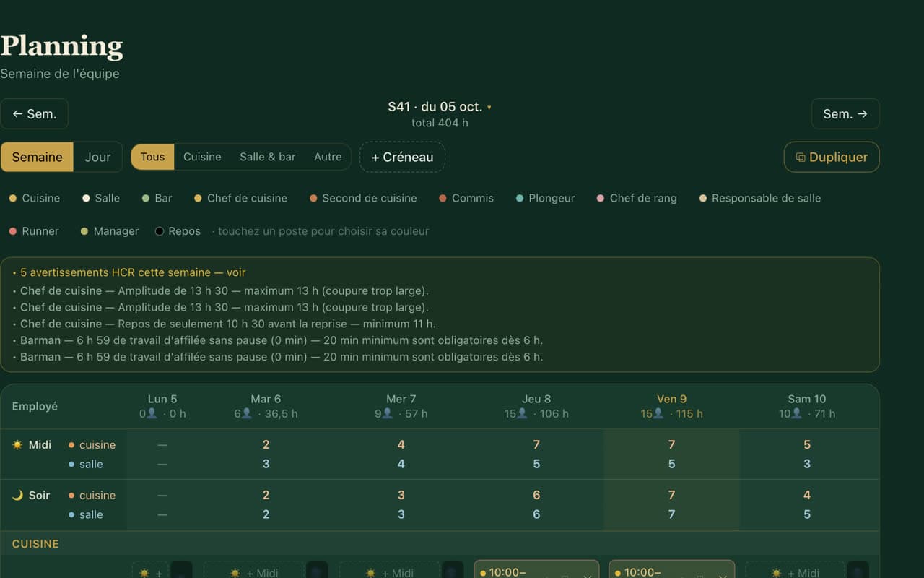Pick the Cuisine legend color dot
The height and width of the screenshot is (578, 924).
tap(12, 198)
